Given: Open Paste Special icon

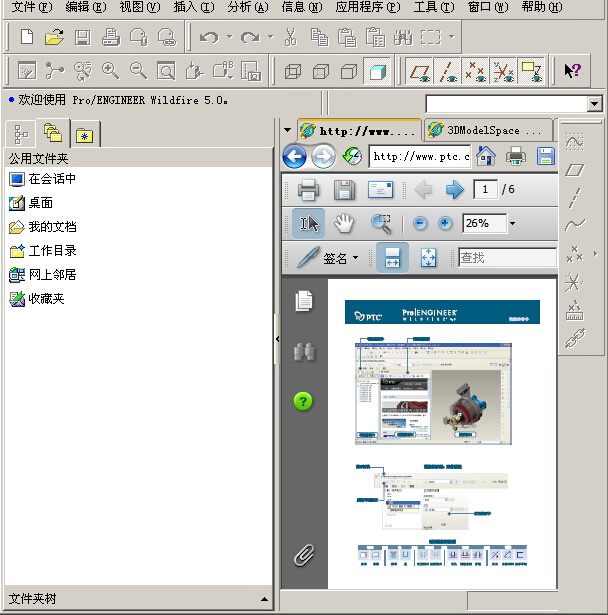Looking at the screenshot, I should (375, 37).
